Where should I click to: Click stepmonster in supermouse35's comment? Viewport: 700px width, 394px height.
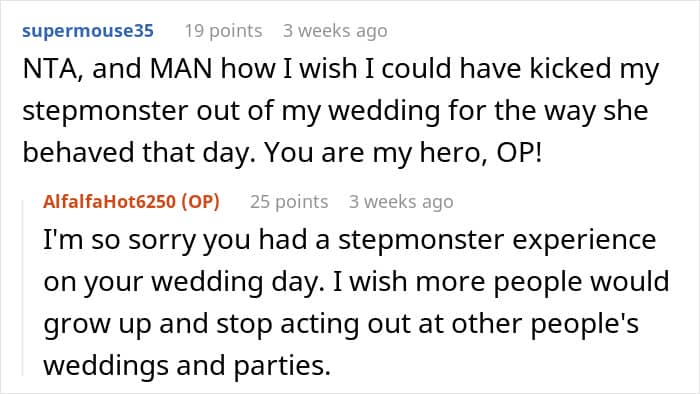tap(105, 112)
